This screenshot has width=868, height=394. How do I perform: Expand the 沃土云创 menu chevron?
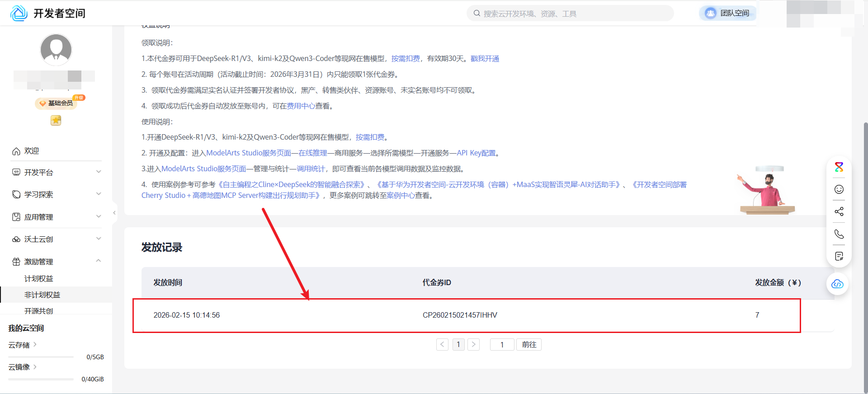99,239
